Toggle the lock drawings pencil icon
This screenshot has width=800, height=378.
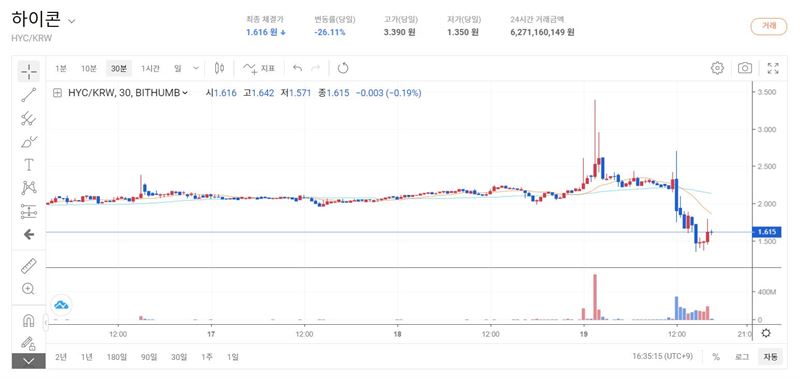click(x=29, y=343)
